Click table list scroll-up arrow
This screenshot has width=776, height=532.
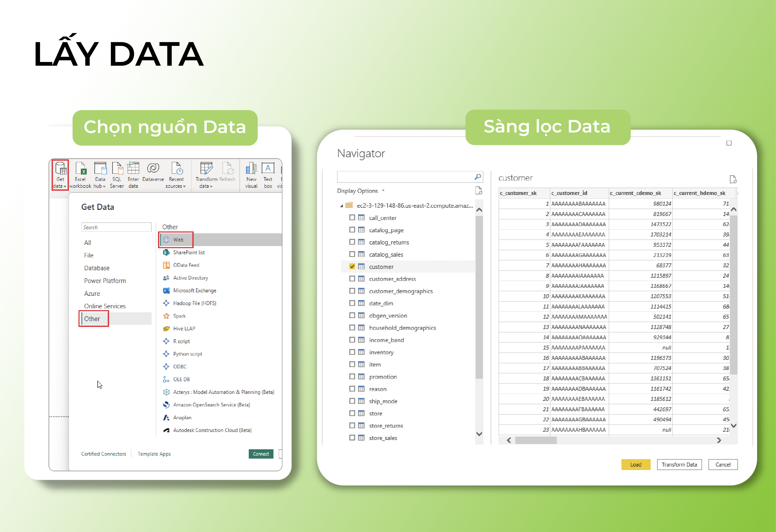479,210
